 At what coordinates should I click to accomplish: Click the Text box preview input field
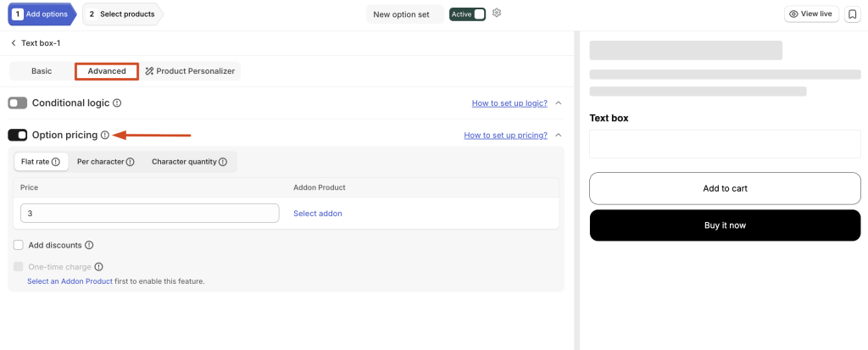(x=726, y=144)
